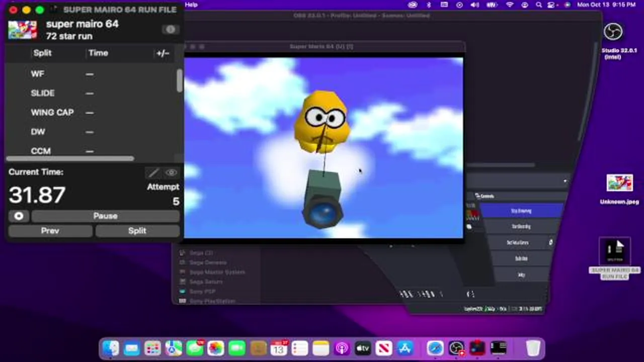Click the info toggle beside super mairo 64
The height and width of the screenshot is (362, 644).
170,29
